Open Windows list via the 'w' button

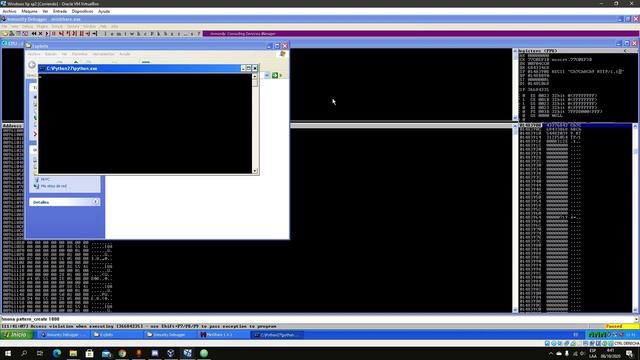(132, 33)
